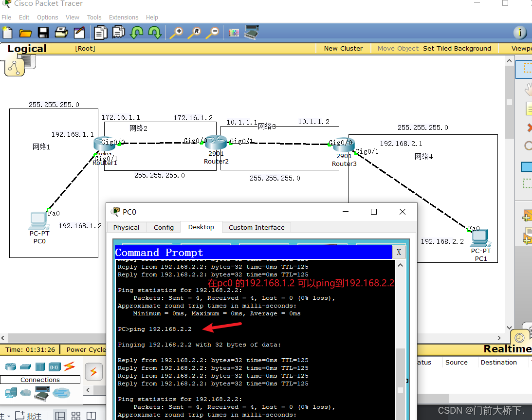Click the workspace horizontal scrollbar left arrow
This screenshot has width=532, height=420.
3,338
